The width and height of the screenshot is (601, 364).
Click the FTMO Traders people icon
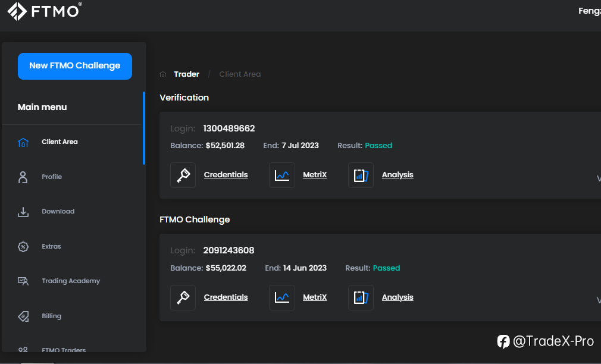click(23, 350)
